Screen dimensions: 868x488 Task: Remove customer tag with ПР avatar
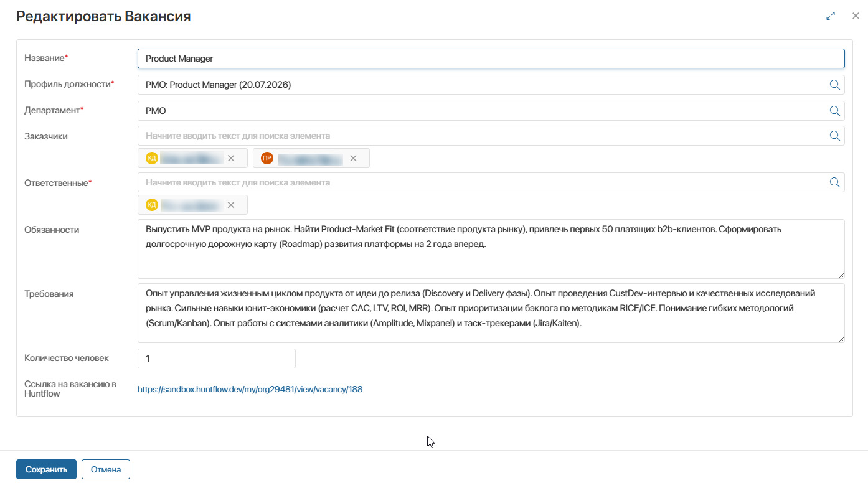[x=353, y=158]
